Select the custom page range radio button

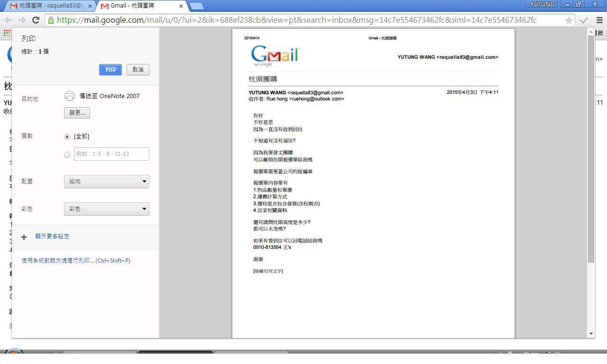pos(67,155)
